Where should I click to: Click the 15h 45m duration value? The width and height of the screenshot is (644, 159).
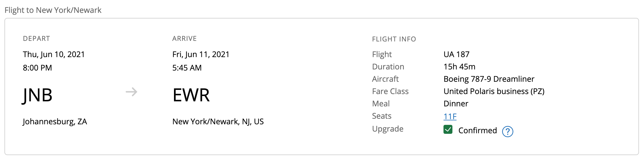[459, 67]
